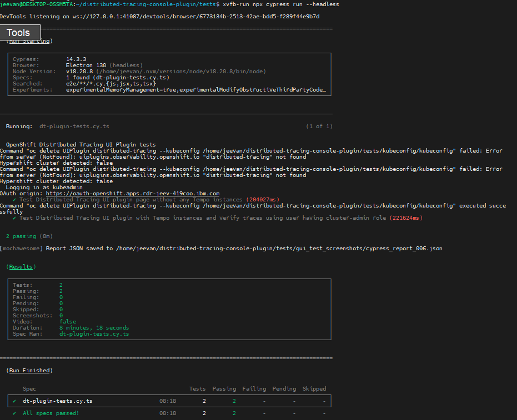This screenshot has width=517, height=420.
Task: Click the 204027ms test duration
Action: pos(263,200)
